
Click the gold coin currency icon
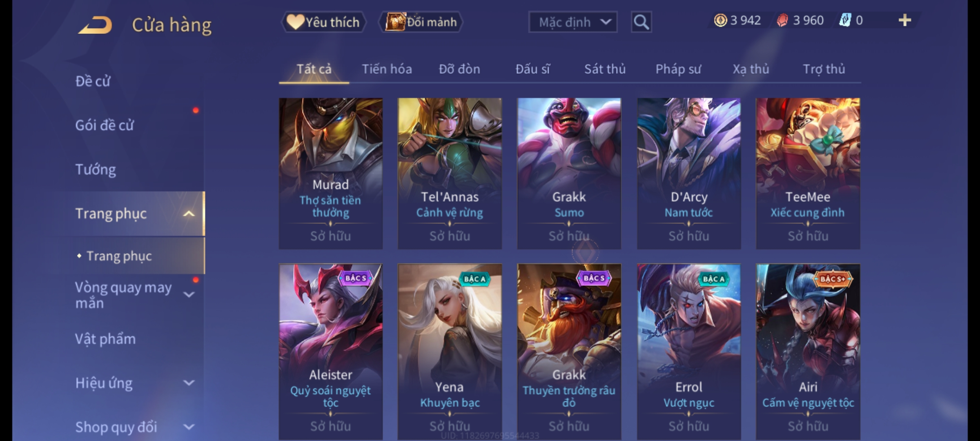[x=720, y=20]
